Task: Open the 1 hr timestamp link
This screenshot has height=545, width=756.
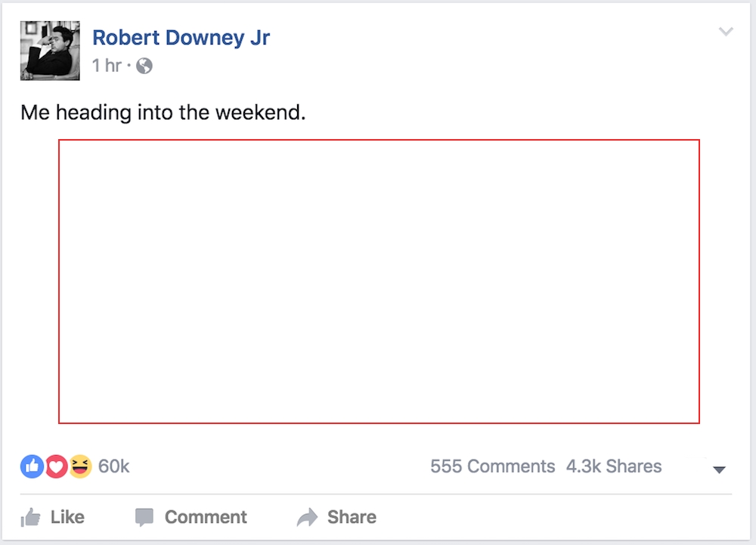Action: (x=107, y=66)
